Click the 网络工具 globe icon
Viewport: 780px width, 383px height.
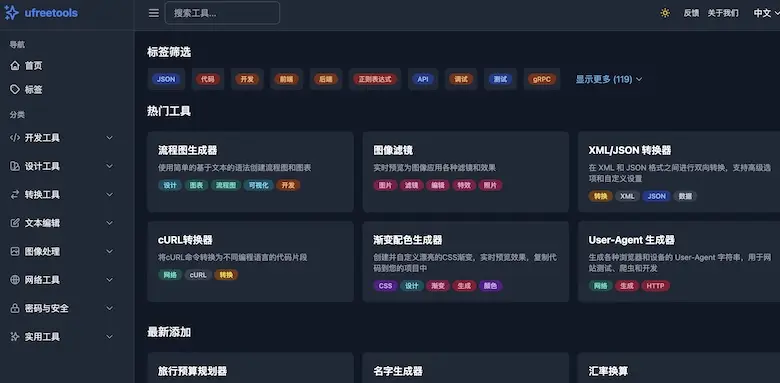pos(15,280)
